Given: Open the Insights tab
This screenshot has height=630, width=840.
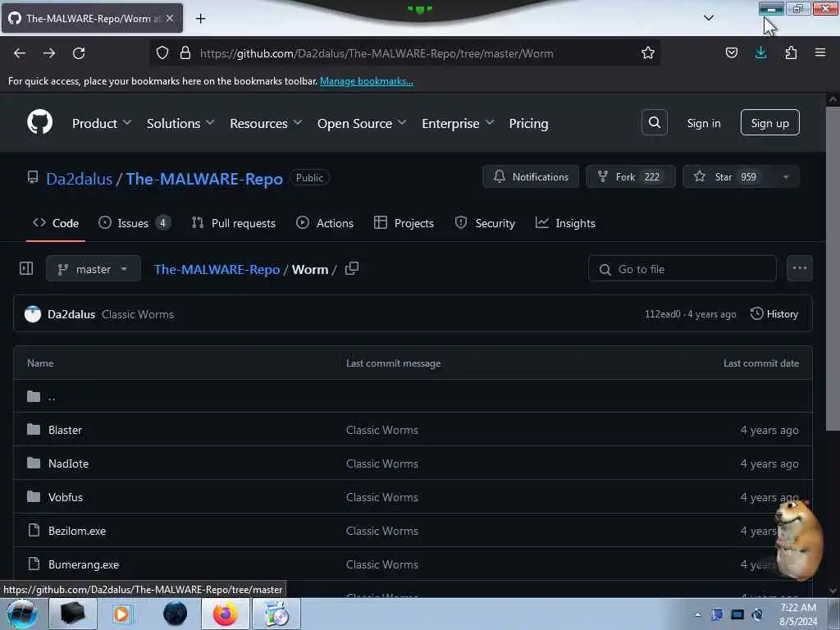Looking at the screenshot, I should 565,223.
